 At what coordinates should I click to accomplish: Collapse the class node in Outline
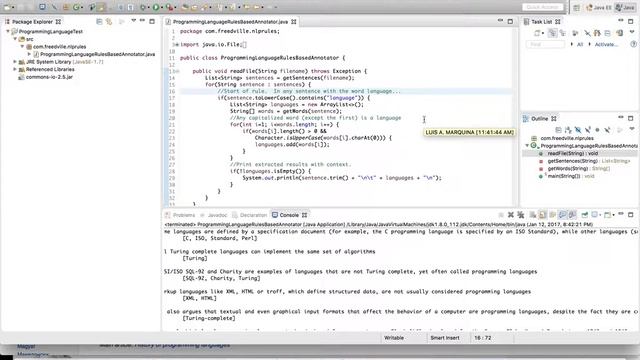[x=527, y=146]
